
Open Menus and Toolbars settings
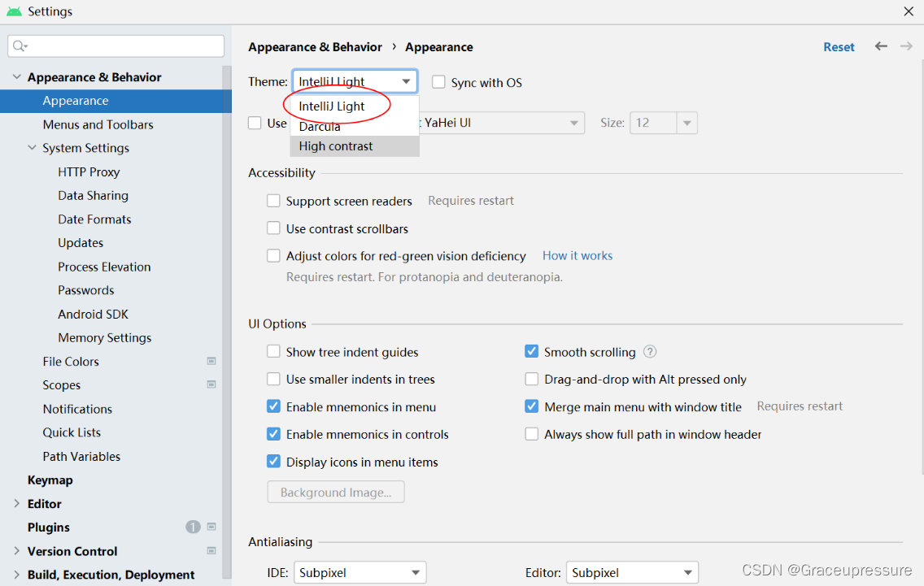tap(98, 124)
